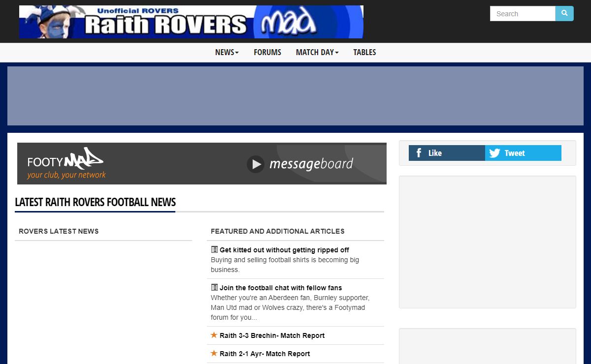Screen dimensions: 591x364
Task: Open the Raith 3-3 Brechin Match Report
Action: pyautogui.click(x=272, y=335)
